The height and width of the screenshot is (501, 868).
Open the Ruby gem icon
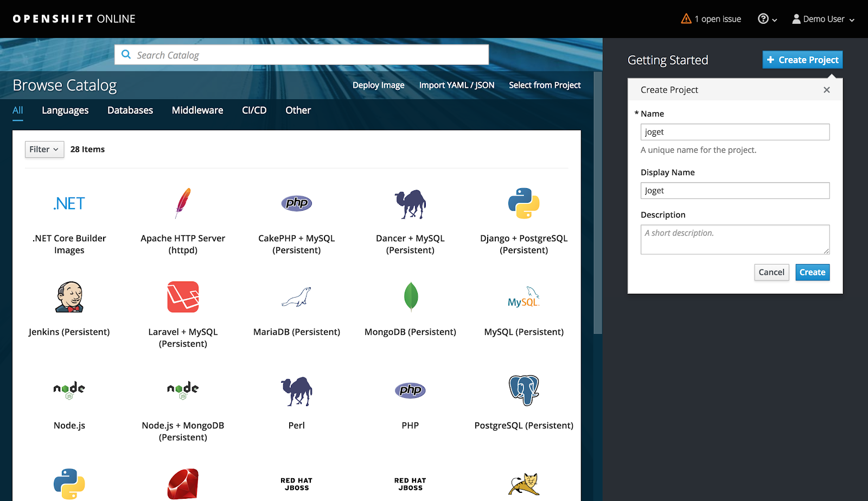[183, 484]
